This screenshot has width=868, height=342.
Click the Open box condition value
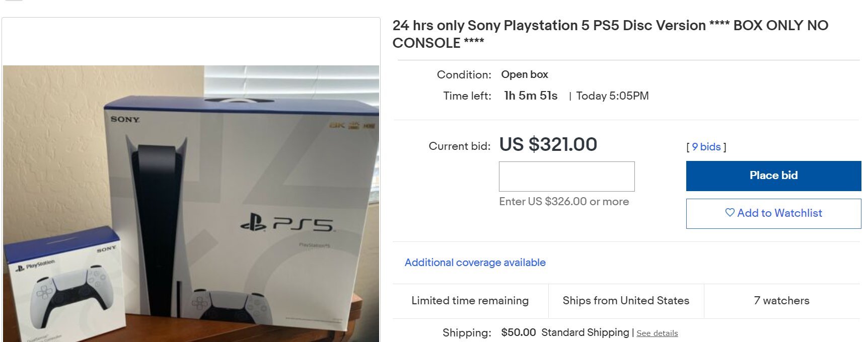click(x=524, y=74)
